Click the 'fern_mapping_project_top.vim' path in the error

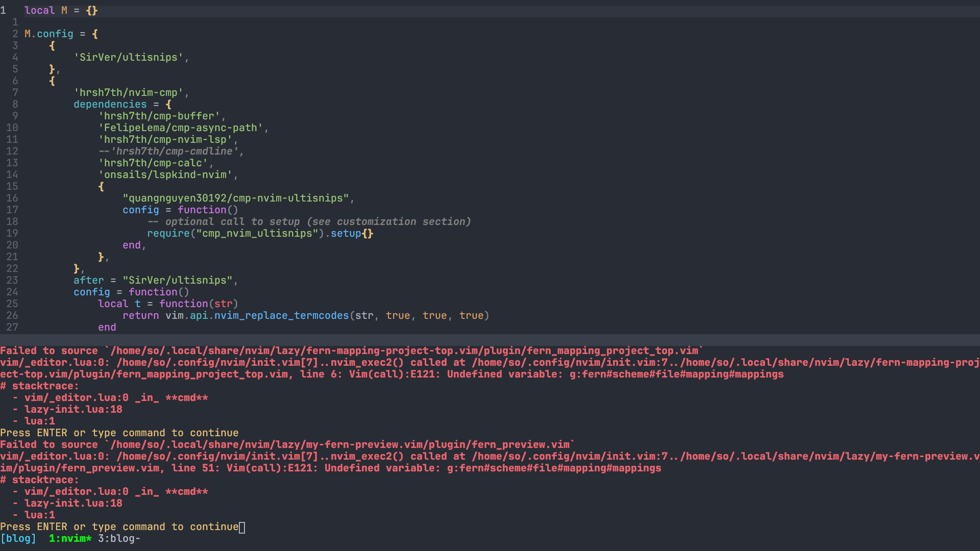[x=612, y=350]
